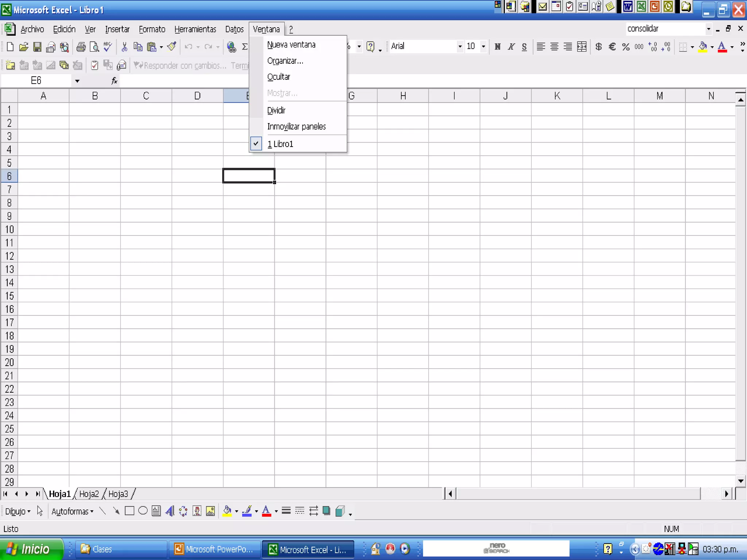Click the Insert WordArt icon
This screenshot has width=747, height=560.
(170, 511)
